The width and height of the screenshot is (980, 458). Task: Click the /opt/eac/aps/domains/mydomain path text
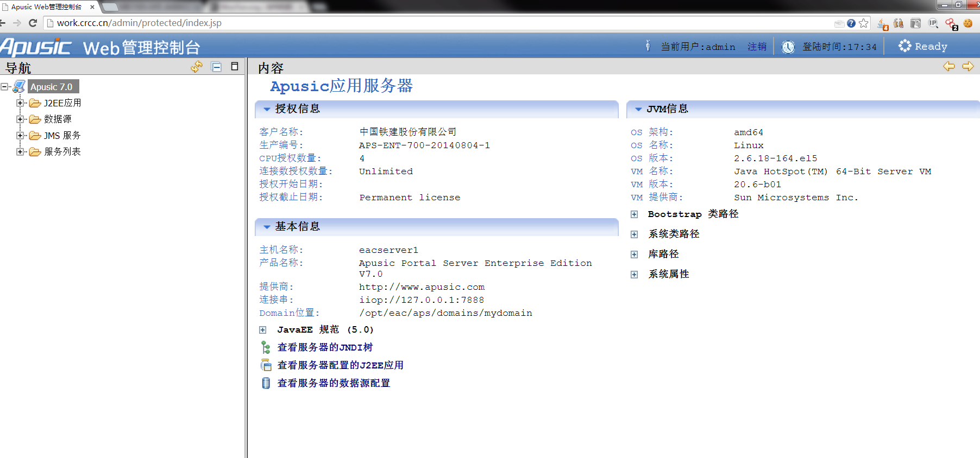(445, 313)
